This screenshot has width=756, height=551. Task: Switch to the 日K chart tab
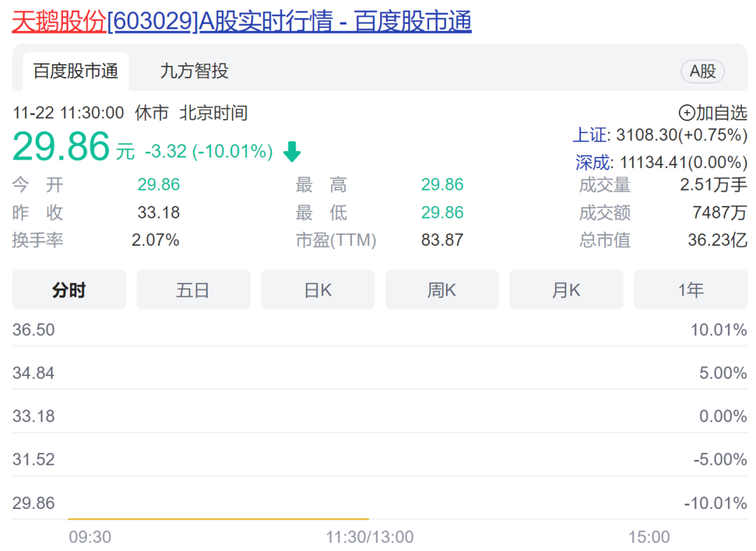click(x=318, y=290)
